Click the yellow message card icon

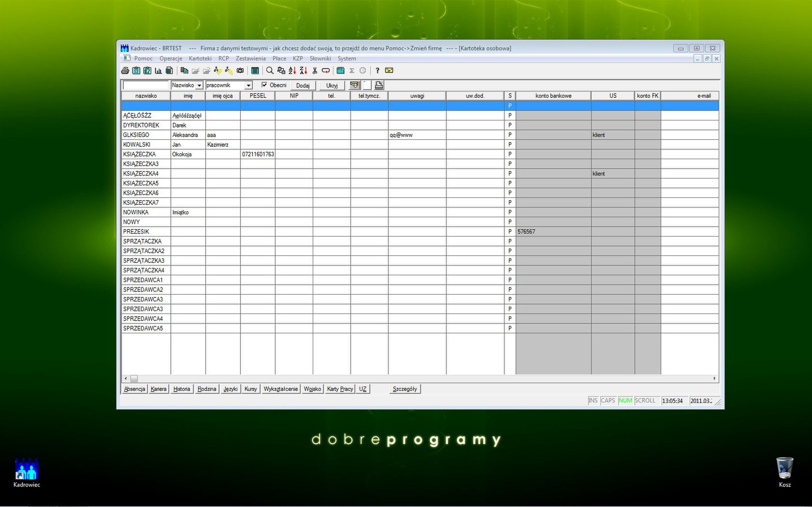tap(389, 71)
